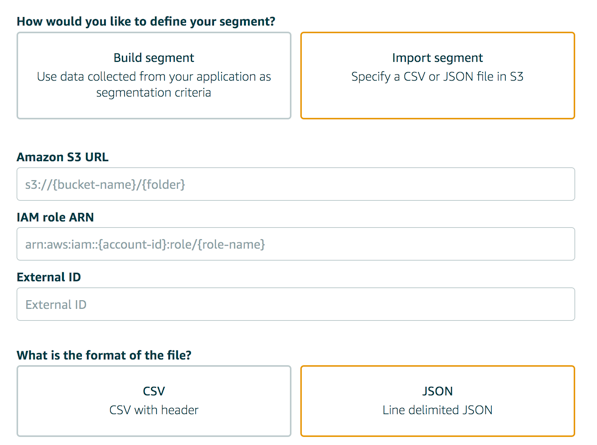Viewport: 597px width, 445px height.
Task: Click the Amazon S3 URL input field
Action: click(295, 184)
